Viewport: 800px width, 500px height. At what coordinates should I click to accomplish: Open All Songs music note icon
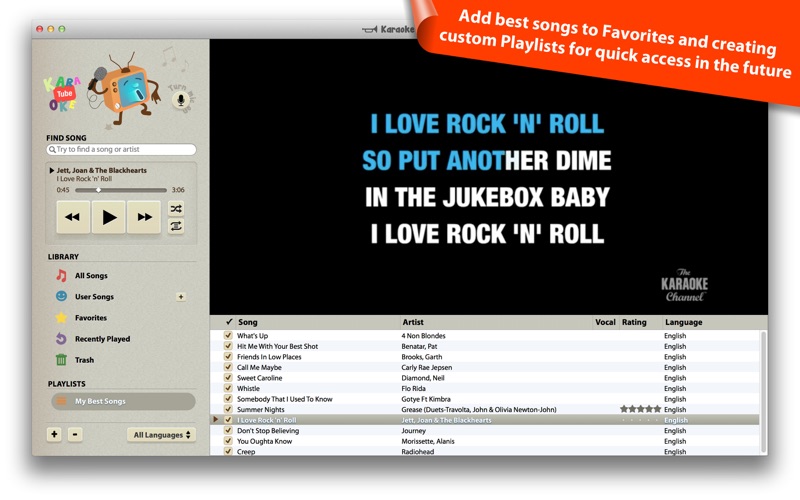(61, 276)
